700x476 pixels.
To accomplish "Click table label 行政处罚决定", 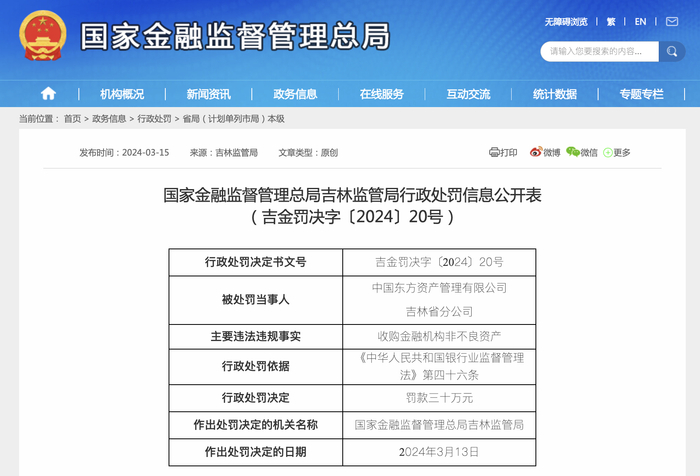I will 256,397.
